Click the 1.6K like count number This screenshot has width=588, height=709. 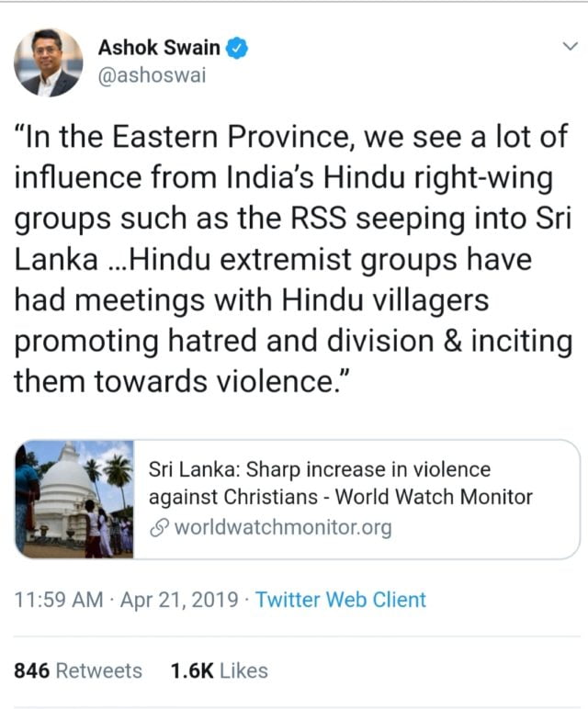click(191, 670)
